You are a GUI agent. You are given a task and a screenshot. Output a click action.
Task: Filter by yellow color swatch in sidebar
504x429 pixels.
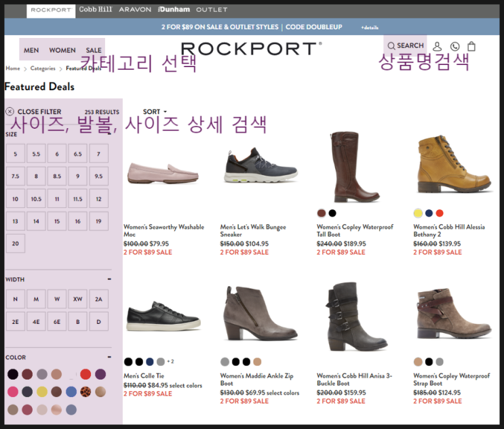[x=42, y=392]
